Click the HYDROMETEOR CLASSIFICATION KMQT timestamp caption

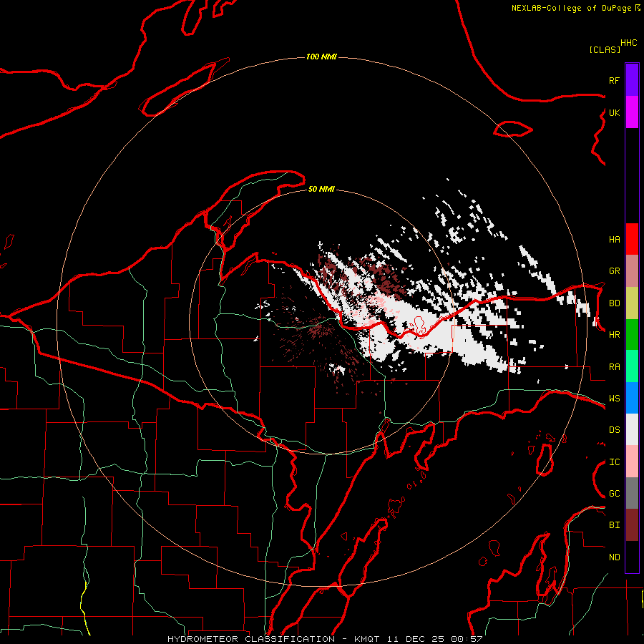pos(325,639)
